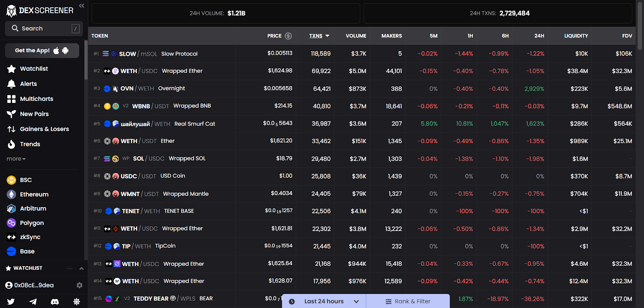Image resolution: width=644 pixels, height=308 pixels.
Task: Sort by the 1H column header
Action: [470, 36]
